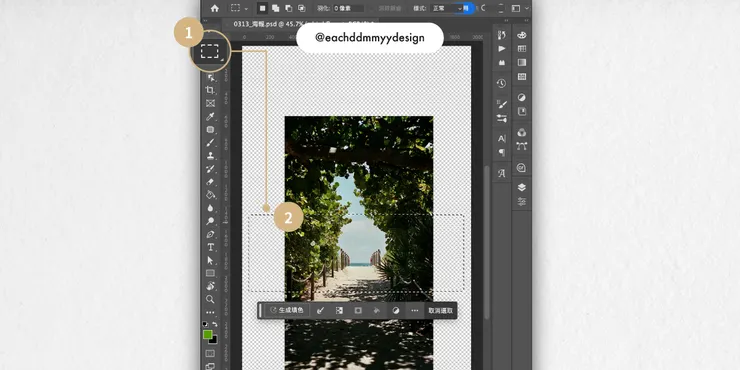Select the Path Selection tool
This screenshot has width=740, height=370.
pyautogui.click(x=210, y=260)
